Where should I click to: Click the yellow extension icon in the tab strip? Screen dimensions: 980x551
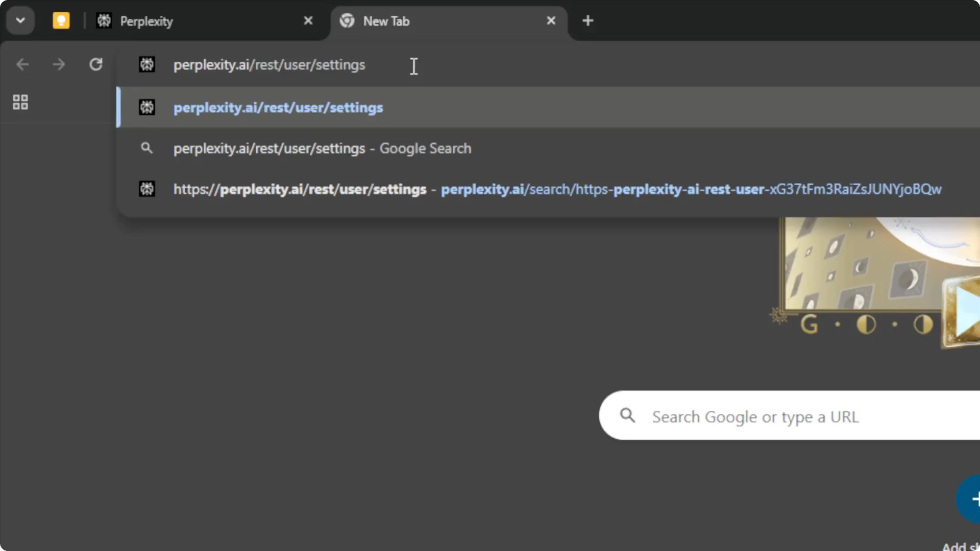[61, 20]
